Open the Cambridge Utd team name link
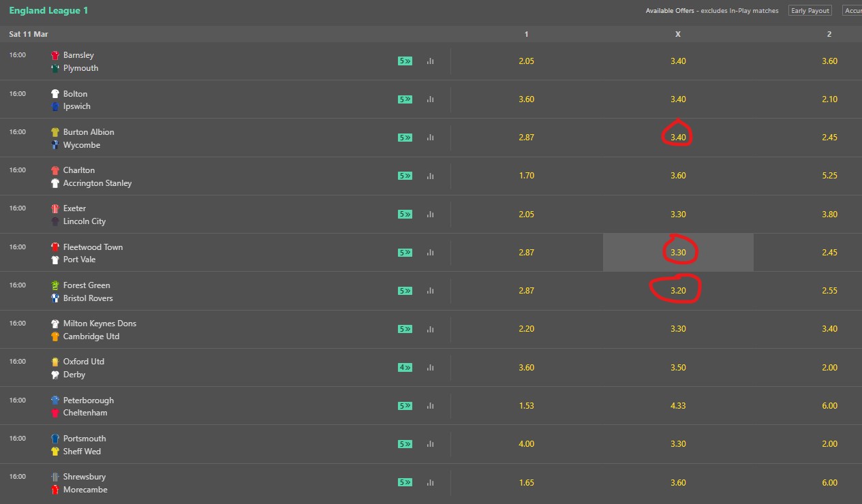The image size is (862, 504). (x=91, y=336)
